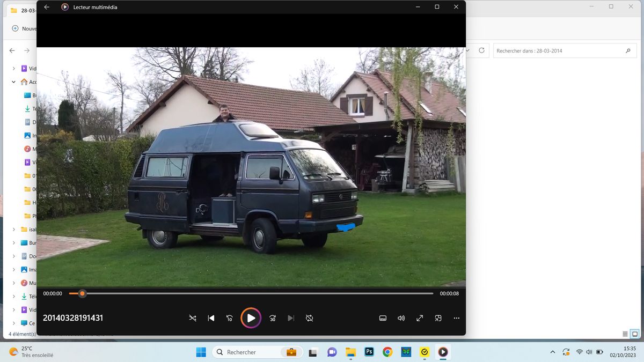Enable mini player view
The image size is (644, 362).
click(438, 318)
